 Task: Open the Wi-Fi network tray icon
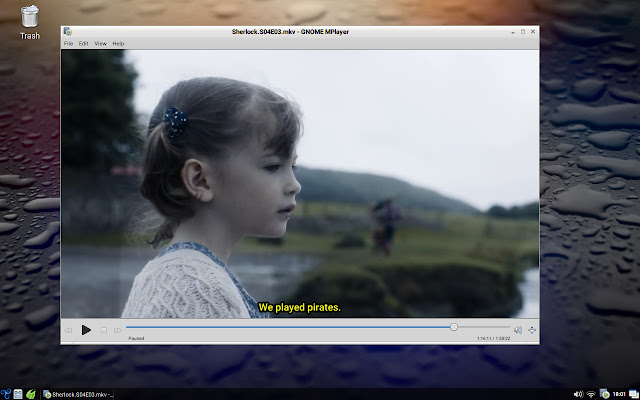click(591, 394)
